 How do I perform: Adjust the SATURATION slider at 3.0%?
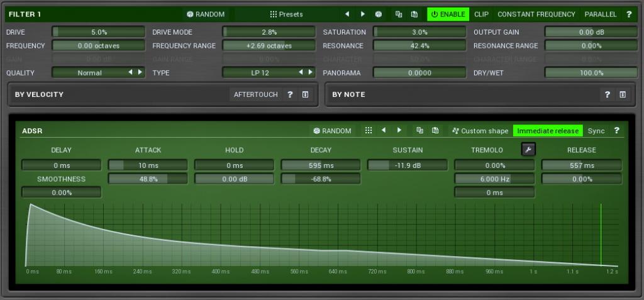point(419,32)
